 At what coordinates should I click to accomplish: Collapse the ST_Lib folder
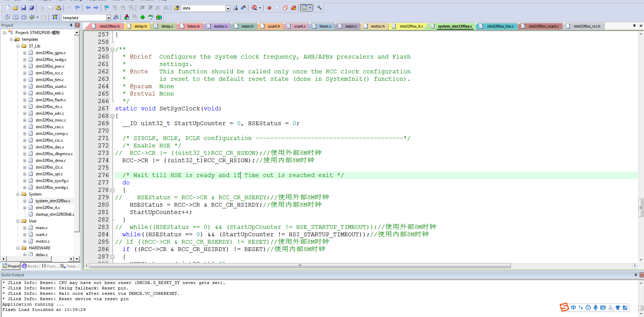18,46
